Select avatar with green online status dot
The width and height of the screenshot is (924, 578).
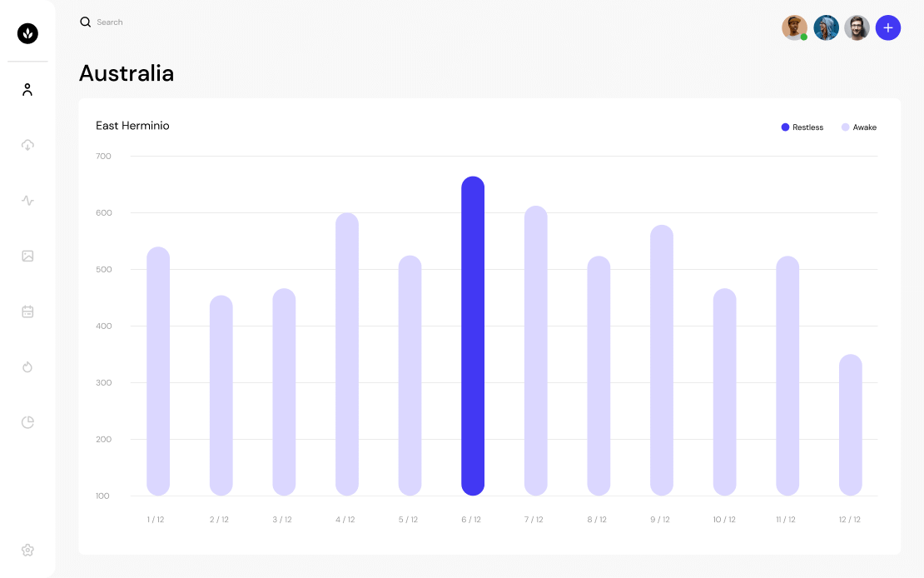pyautogui.click(x=794, y=27)
